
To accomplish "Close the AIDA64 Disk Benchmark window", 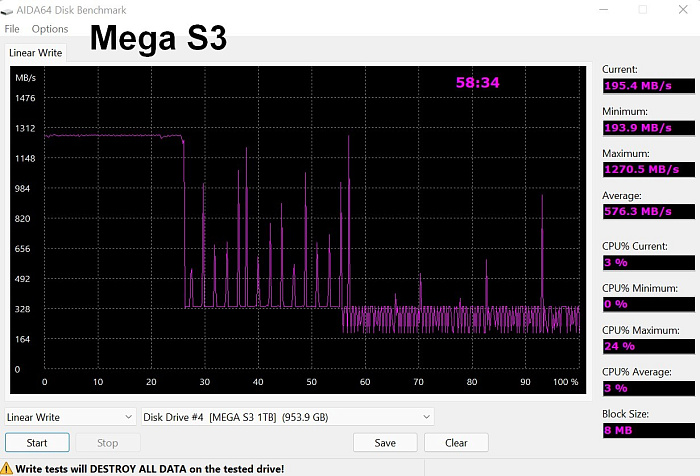I will pos(683,9).
